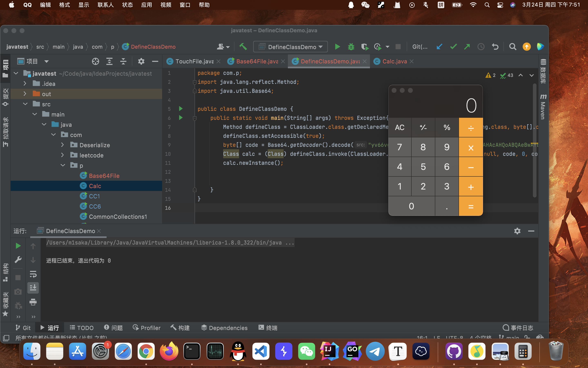Open the Profiler tool window tab
Viewport: 588px width, 368px height.
click(147, 328)
